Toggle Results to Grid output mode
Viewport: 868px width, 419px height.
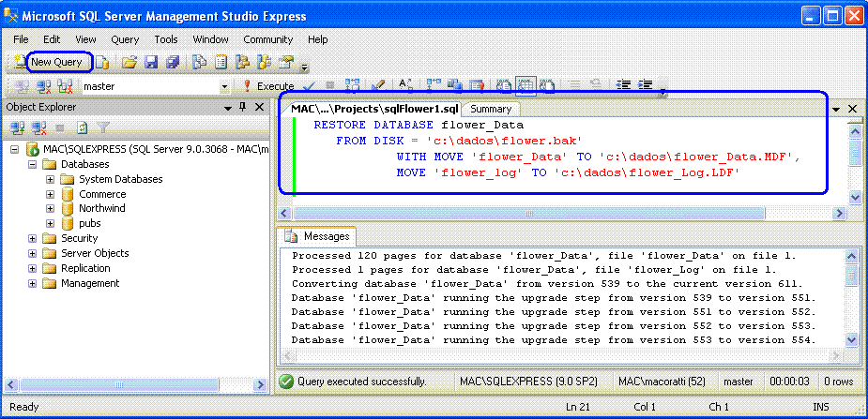(525, 86)
